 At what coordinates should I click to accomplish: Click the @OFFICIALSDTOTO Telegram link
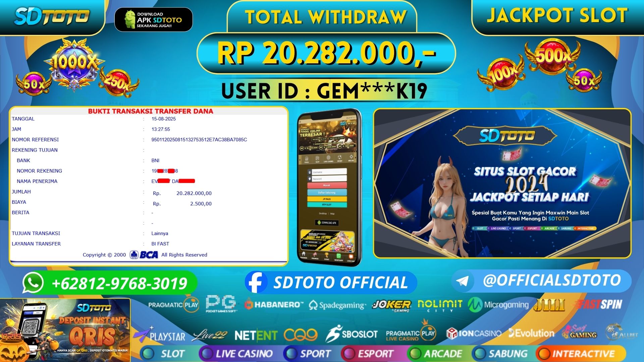(x=552, y=280)
